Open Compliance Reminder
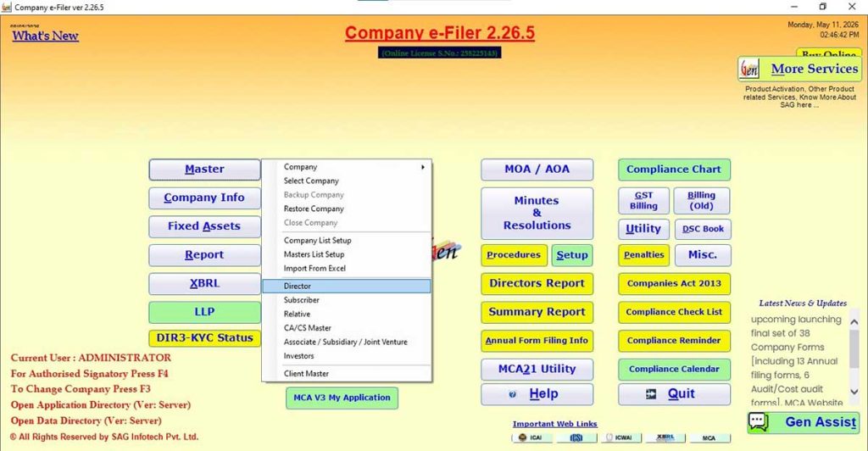The height and width of the screenshot is (451, 868). pyautogui.click(x=674, y=341)
